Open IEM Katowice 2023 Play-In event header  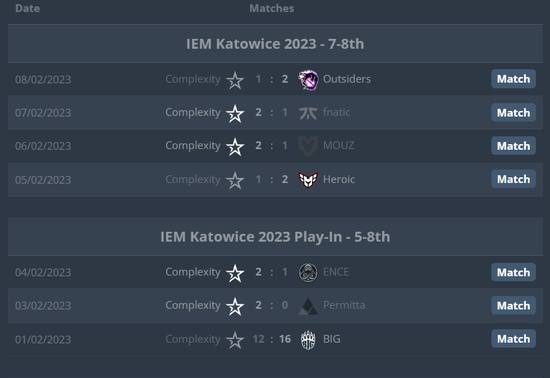[275, 237]
